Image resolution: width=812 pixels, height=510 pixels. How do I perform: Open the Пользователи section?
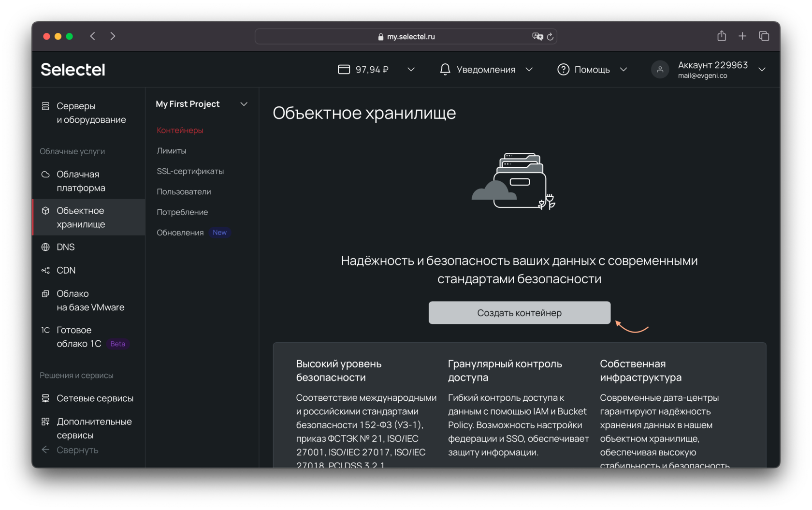tap(184, 191)
